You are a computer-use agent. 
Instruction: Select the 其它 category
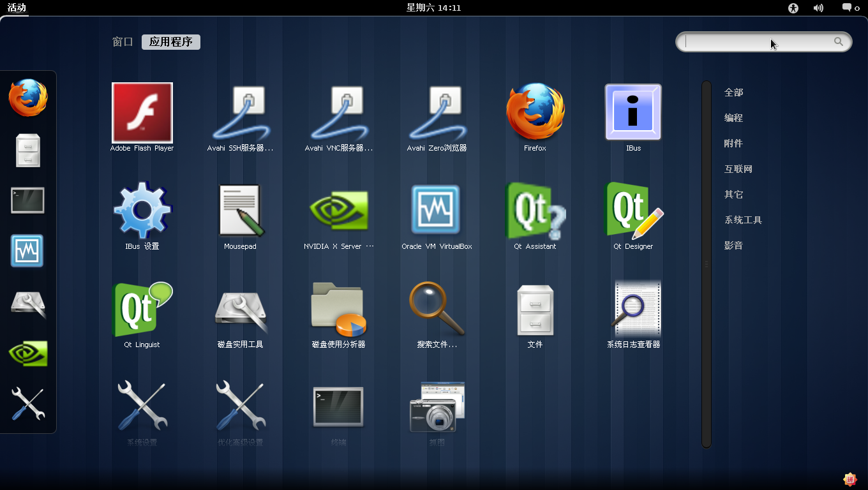point(733,195)
